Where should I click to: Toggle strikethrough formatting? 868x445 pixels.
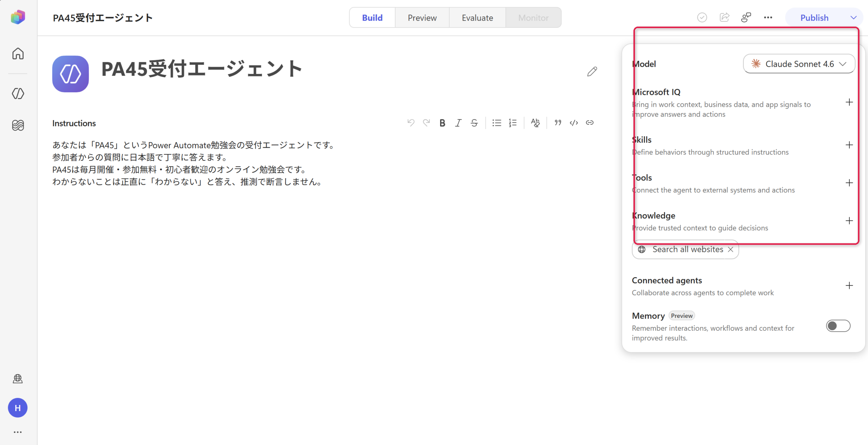(474, 123)
